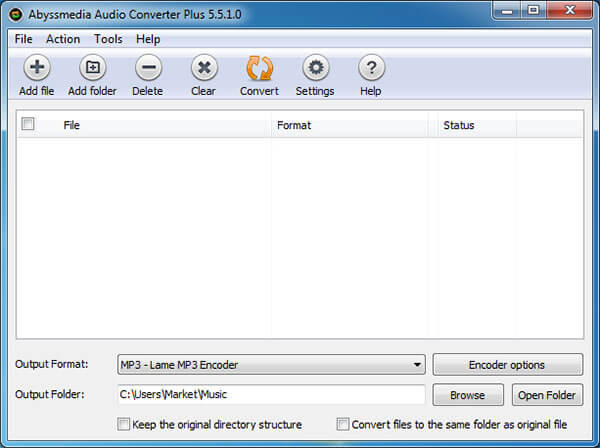Minimize the Audio Converter window
This screenshot has height=448, width=600.
507,10
